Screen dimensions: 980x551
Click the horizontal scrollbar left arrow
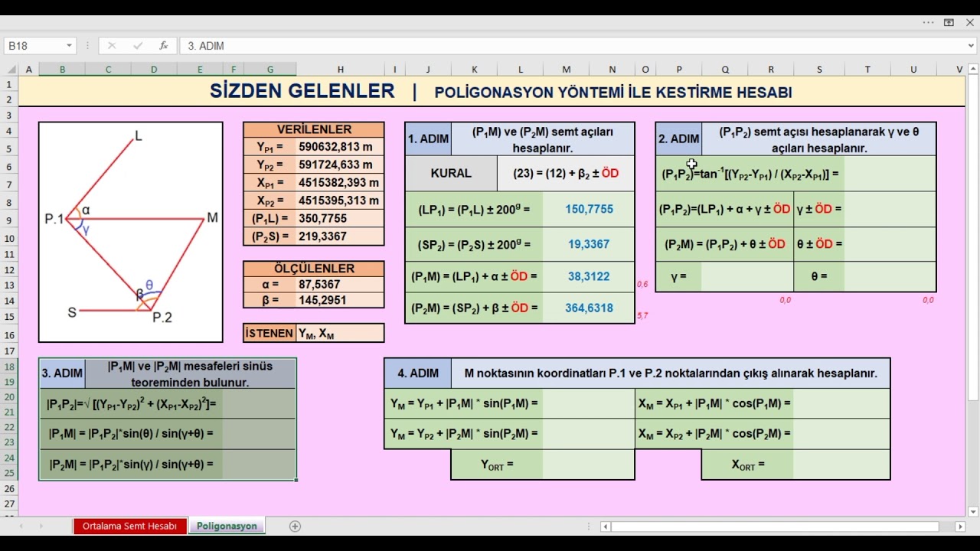[x=606, y=527]
